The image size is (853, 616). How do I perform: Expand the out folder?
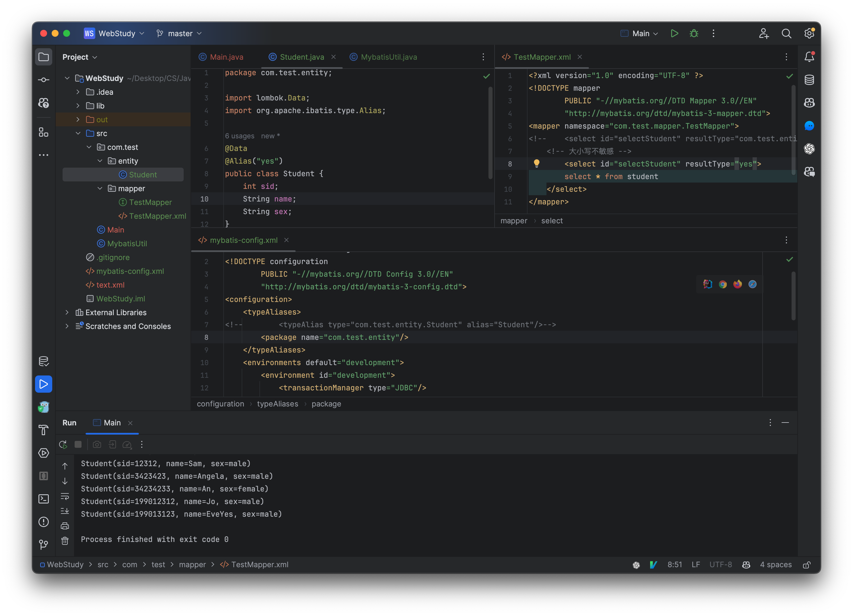coord(78,120)
